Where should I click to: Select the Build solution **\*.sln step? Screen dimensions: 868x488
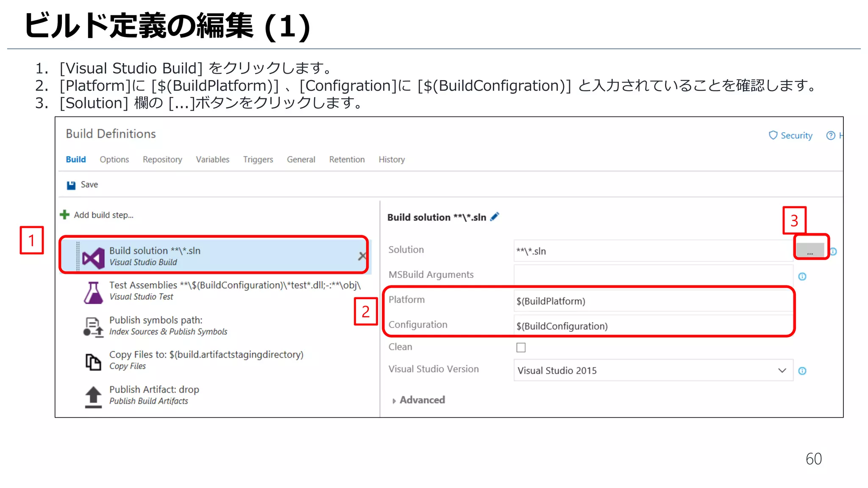coord(216,256)
